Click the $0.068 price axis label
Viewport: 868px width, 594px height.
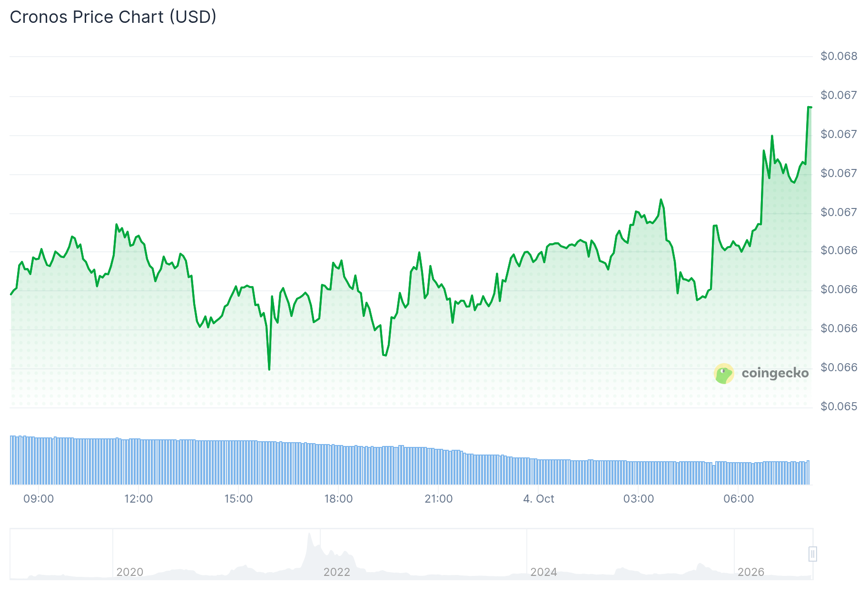839,56
